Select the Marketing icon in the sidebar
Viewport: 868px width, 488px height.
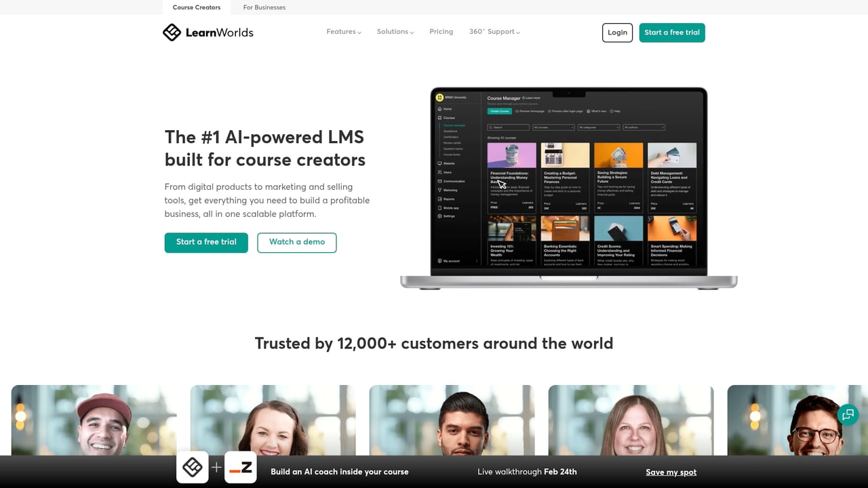click(x=439, y=190)
